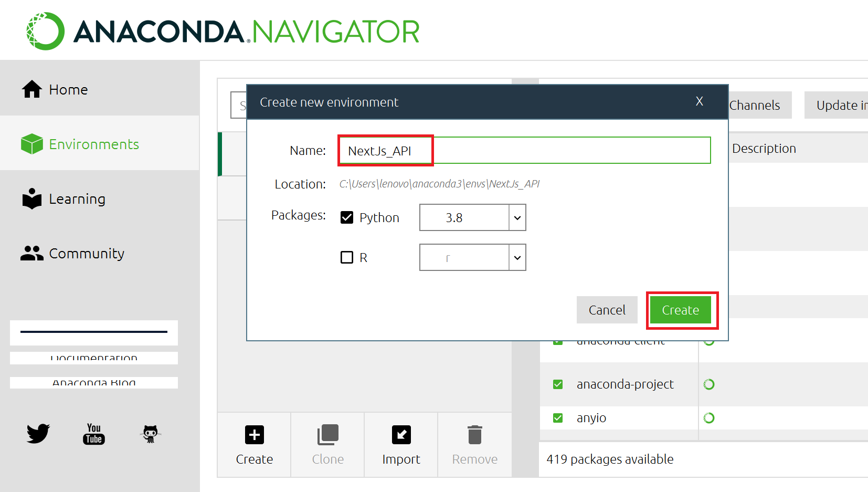Image resolution: width=868 pixels, height=492 pixels.
Task: Click the Remove trash can icon
Action: pyautogui.click(x=474, y=435)
